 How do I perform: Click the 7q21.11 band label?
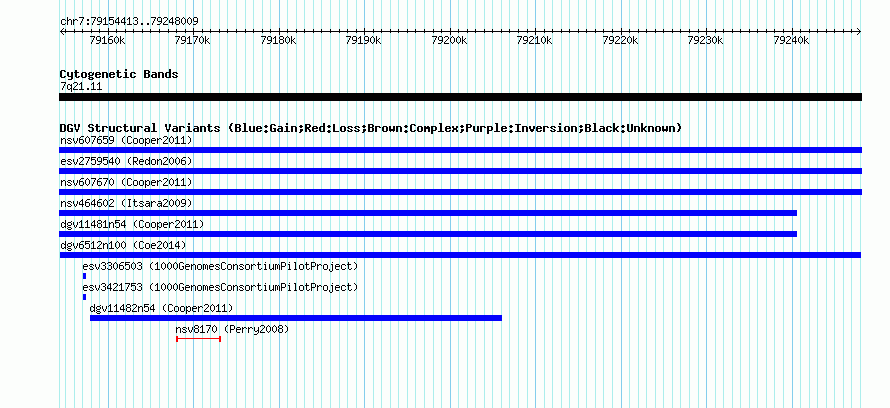click(81, 87)
